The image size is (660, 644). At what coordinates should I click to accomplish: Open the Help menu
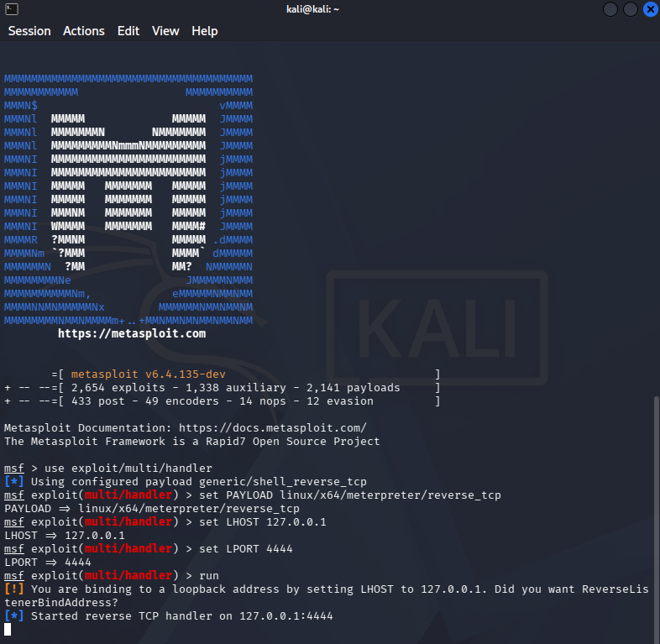[205, 31]
